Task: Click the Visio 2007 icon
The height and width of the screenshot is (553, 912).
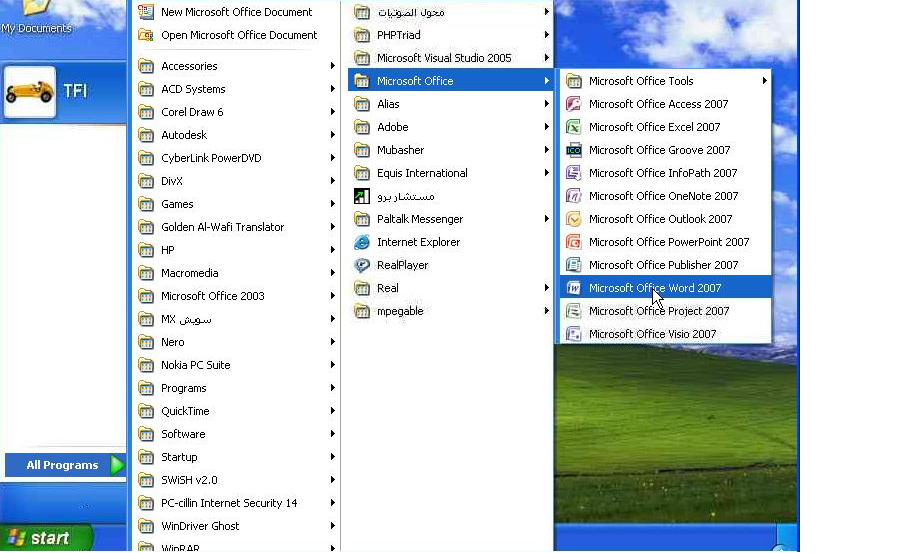Action: [x=573, y=334]
